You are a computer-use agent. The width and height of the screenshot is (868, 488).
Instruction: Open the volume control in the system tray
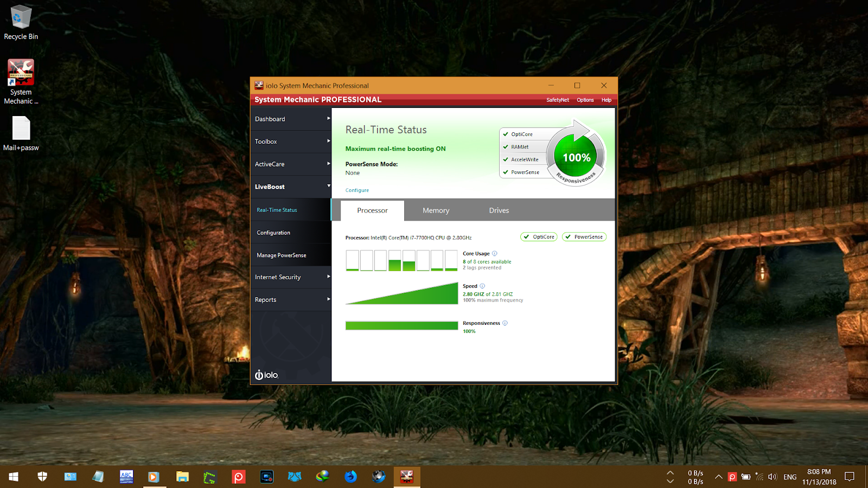point(773,477)
